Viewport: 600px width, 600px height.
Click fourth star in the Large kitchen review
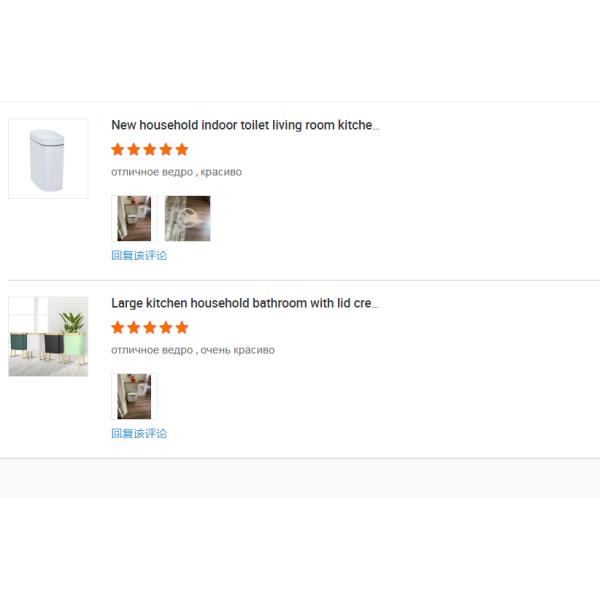tap(166, 328)
